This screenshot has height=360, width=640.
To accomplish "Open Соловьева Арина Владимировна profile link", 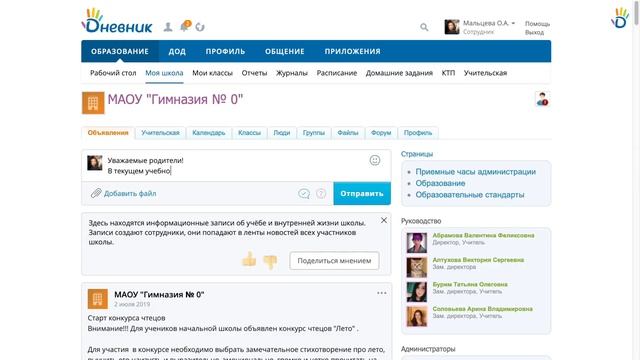I will (x=482, y=309).
